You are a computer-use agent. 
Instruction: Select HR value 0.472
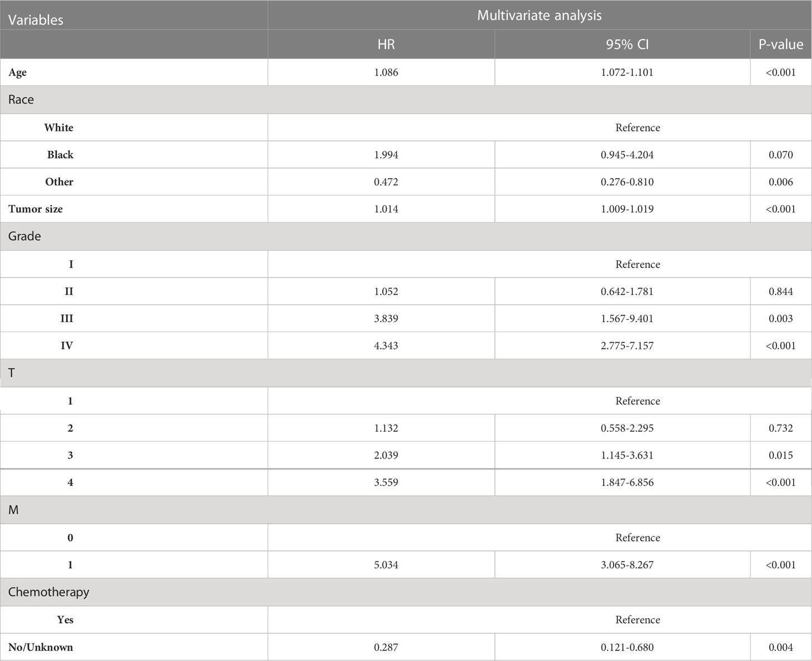(386, 182)
